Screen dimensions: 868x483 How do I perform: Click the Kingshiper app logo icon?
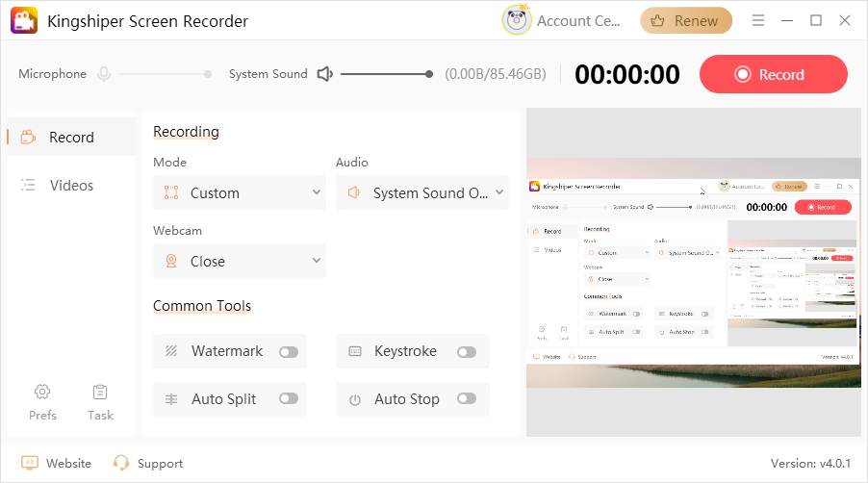click(24, 20)
